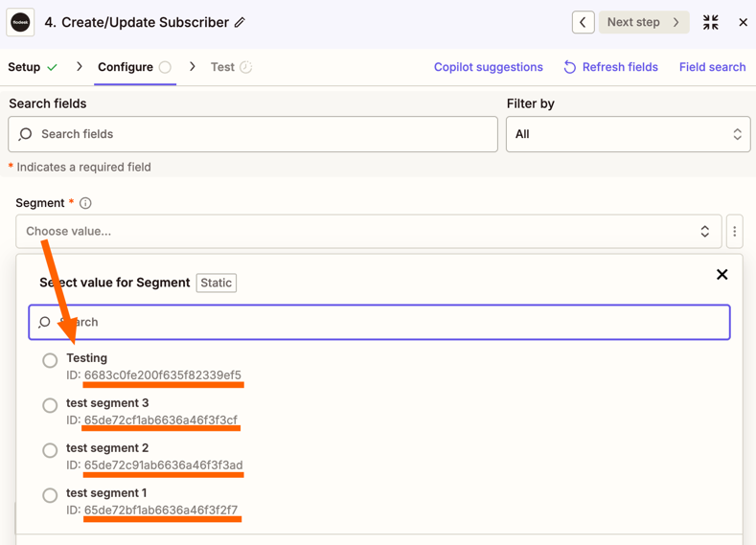
Task: Select the Testing segment radio button
Action: coord(50,361)
